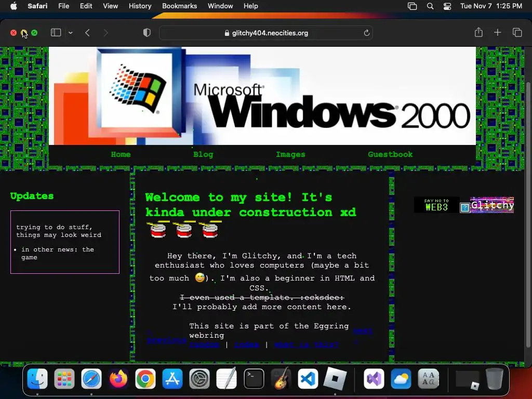Open the Apple menu
Image resolution: width=532 pixels, height=399 pixels.
[x=14, y=6]
